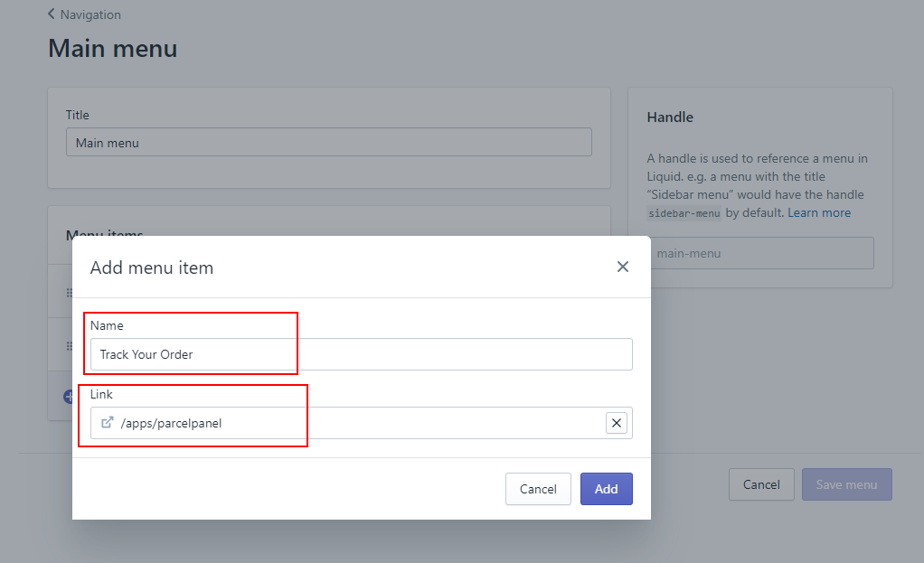Click the 'sidebar-menu' code text
Image resolution: width=924 pixels, height=563 pixels.
tap(684, 213)
